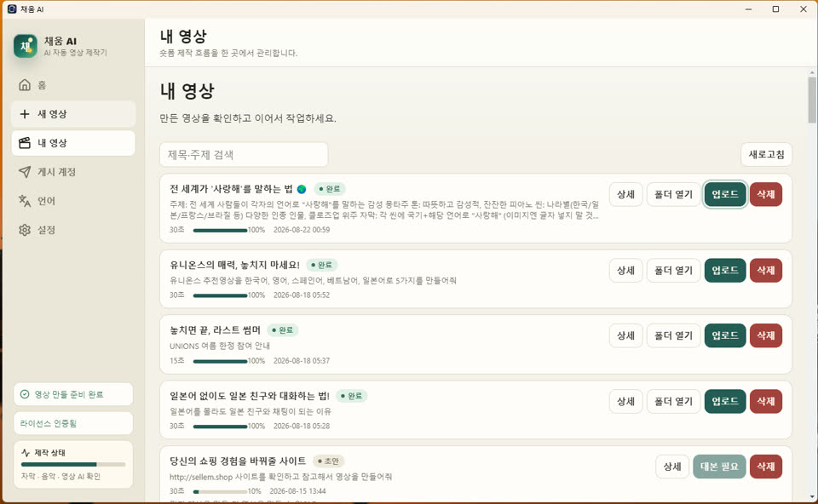
Task: Click the 완료 badge on 유니온스의 매력 video
Action: click(x=322, y=265)
